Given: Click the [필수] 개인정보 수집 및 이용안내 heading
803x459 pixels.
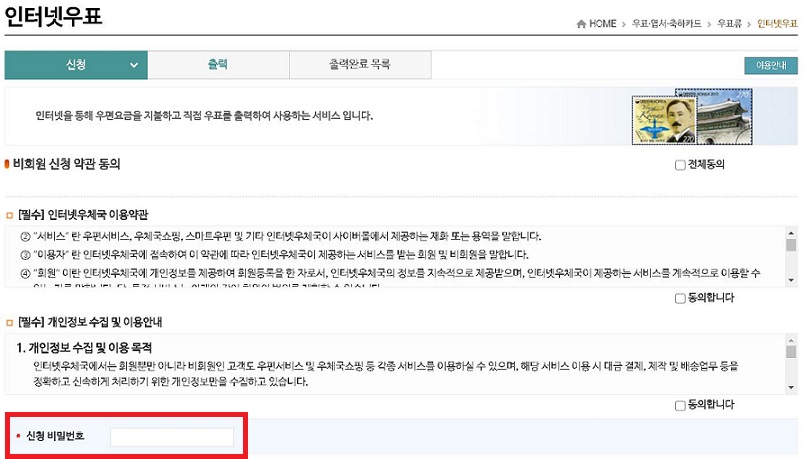Looking at the screenshot, I should (x=90, y=322).
